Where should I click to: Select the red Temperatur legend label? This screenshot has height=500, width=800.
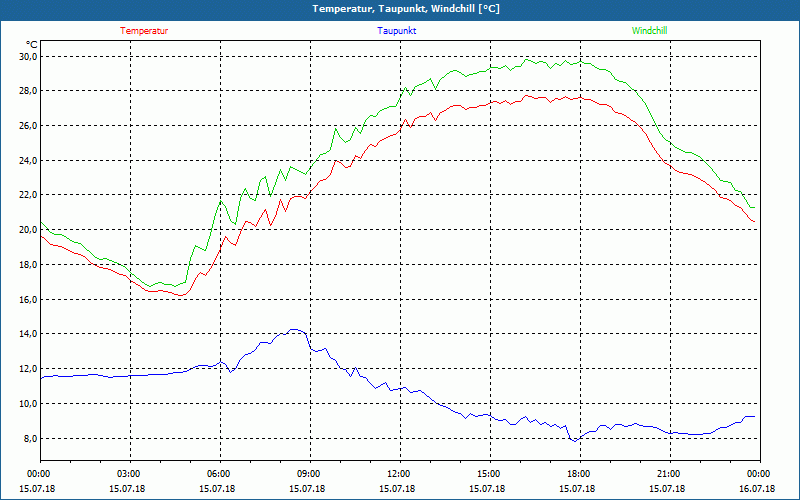144,31
